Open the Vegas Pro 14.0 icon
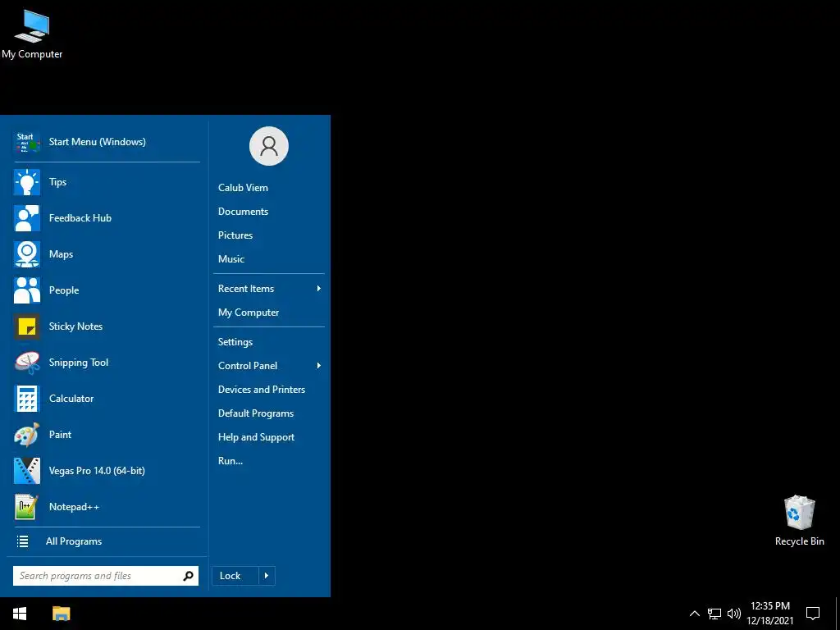The width and height of the screenshot is (840, 630). pos(27,471)
